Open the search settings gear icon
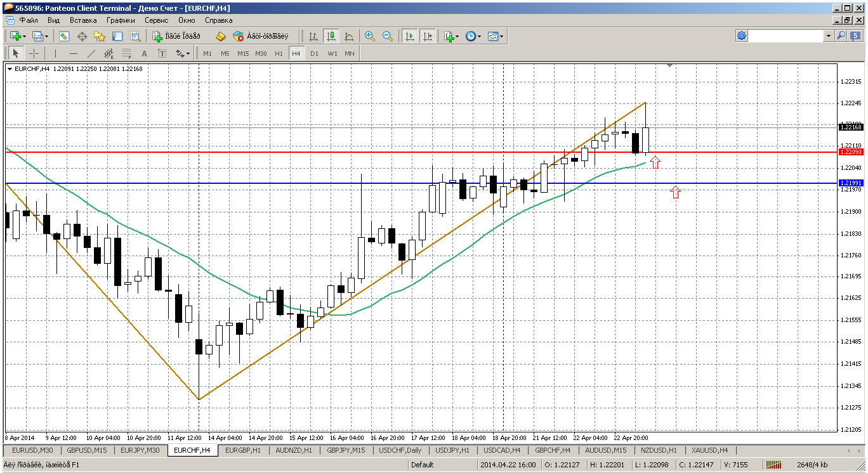 (x=742, y=36)
